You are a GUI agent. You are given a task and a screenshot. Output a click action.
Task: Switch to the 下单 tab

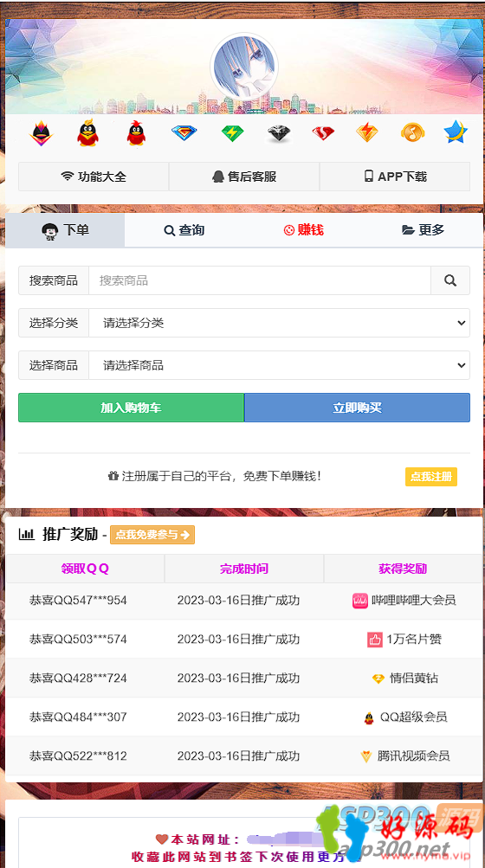(x=66, y=230)
